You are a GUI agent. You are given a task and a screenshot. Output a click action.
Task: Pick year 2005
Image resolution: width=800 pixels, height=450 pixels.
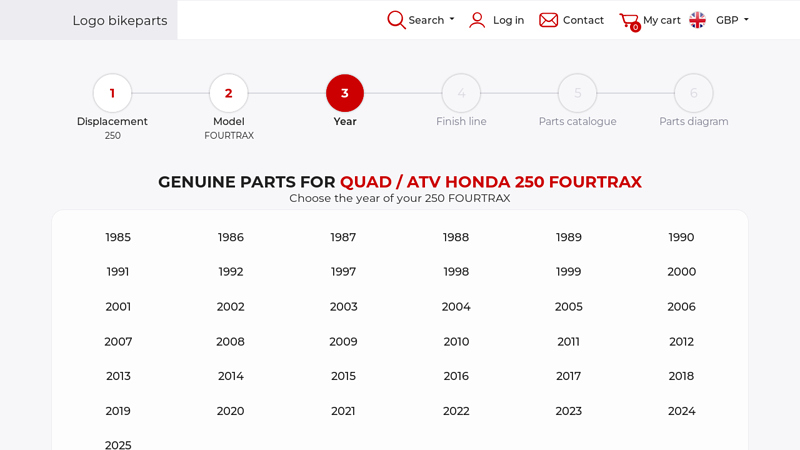click(568, 307)
